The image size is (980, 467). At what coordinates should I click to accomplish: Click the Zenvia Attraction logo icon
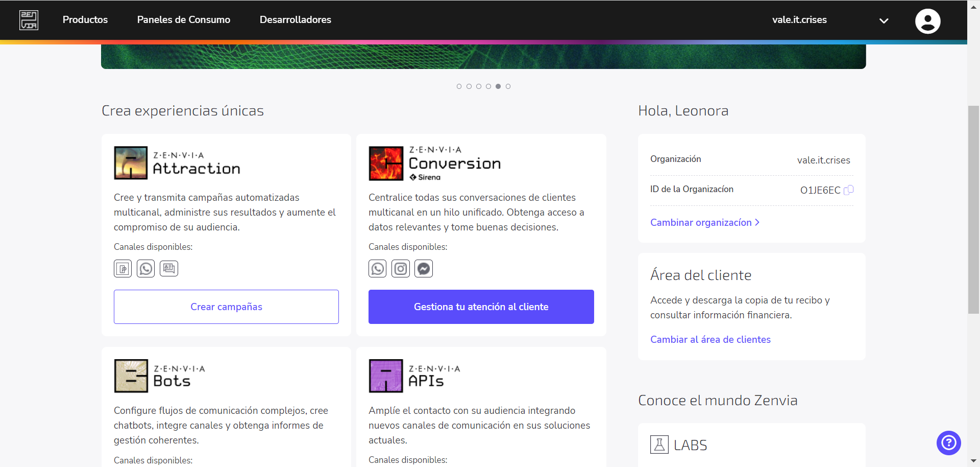[x=131, y=163]
